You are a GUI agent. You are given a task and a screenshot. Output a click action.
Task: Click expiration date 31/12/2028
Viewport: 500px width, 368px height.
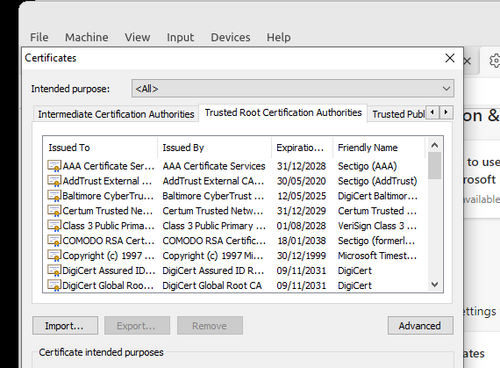[301, 166]
